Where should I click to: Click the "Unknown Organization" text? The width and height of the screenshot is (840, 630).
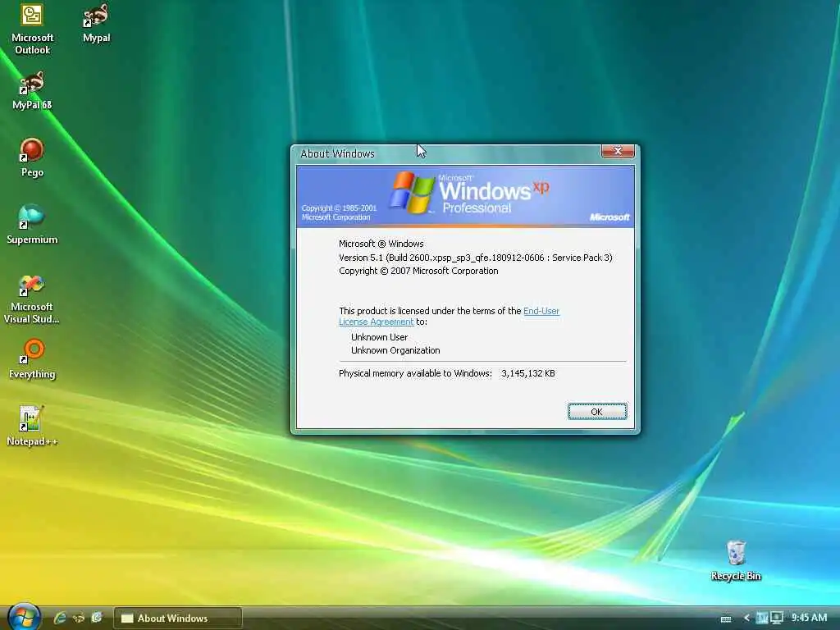tap(395, 350)
